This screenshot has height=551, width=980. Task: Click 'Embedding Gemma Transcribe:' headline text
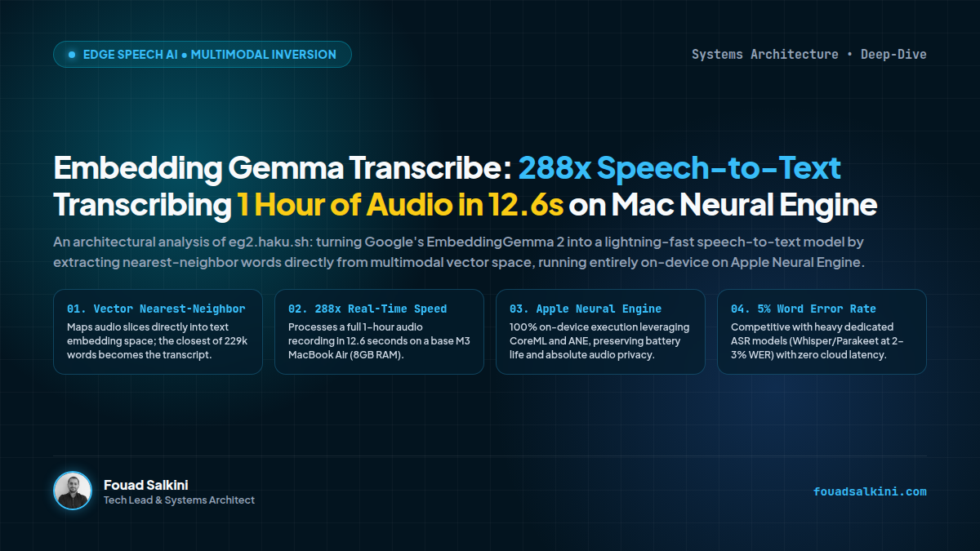tap(283, 168)
